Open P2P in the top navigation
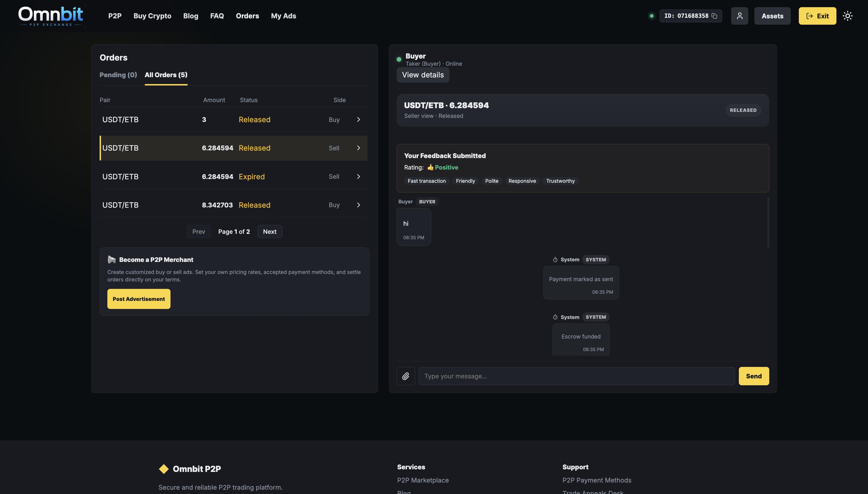The image size is (868, 494). point(115,16)
